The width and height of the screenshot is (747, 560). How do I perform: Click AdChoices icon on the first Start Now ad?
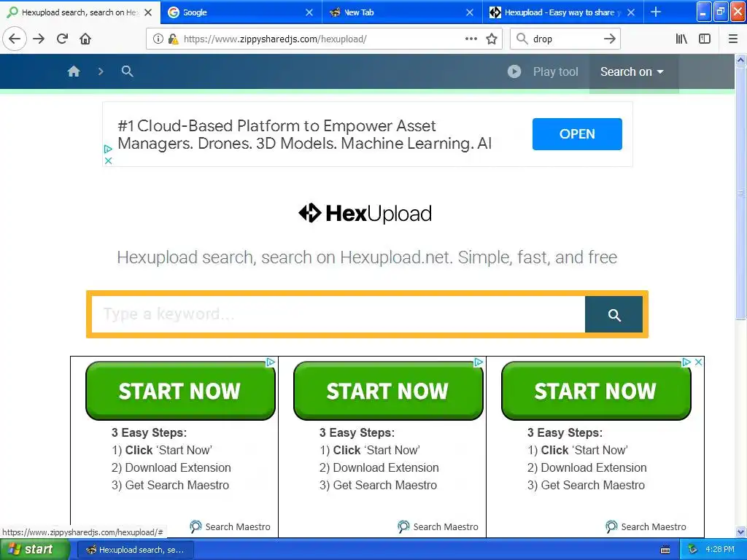click(x=271, y=362)
